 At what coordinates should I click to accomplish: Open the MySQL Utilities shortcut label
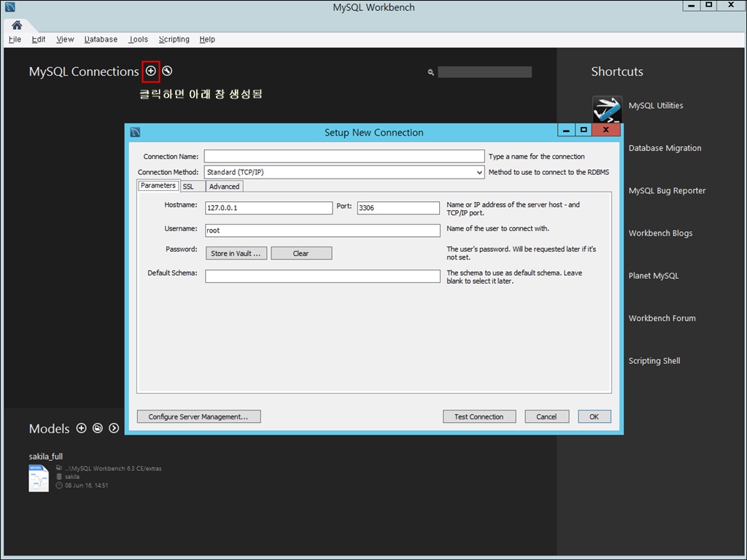[x=656, y=105]
